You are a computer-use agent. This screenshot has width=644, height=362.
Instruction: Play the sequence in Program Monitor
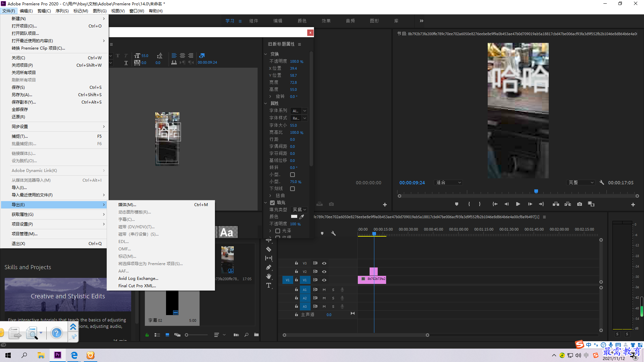tap(518, 204)
